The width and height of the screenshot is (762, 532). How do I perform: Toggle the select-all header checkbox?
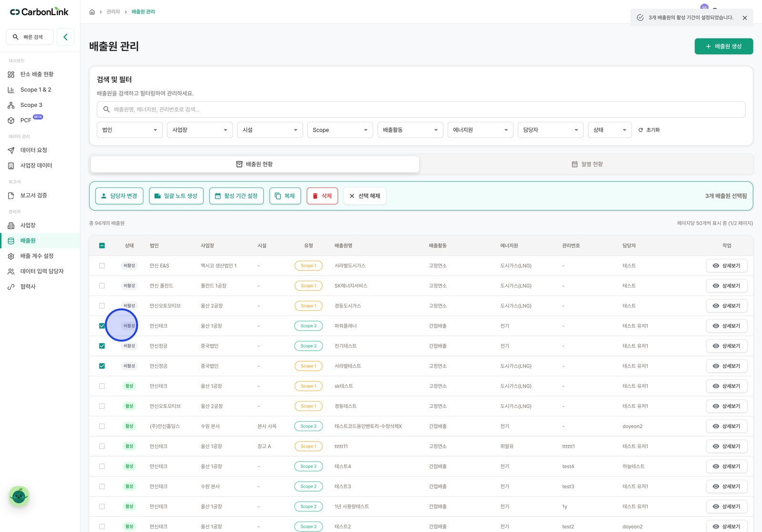[102, 246]
